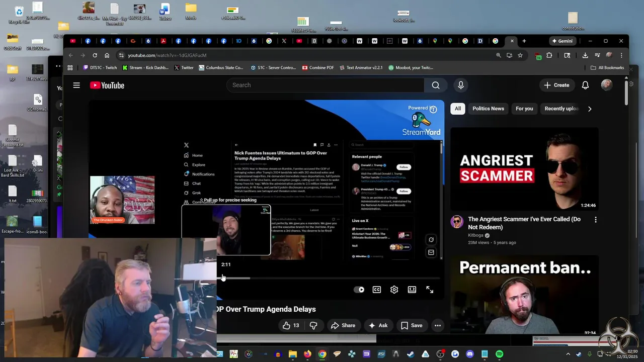Viewport: 644px width, 362px height.
Task: Open Spotify from the taskbar
Action: coord(499,354)
